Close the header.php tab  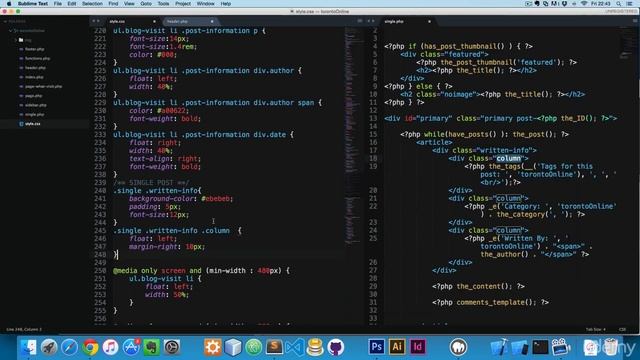[212, 21]
